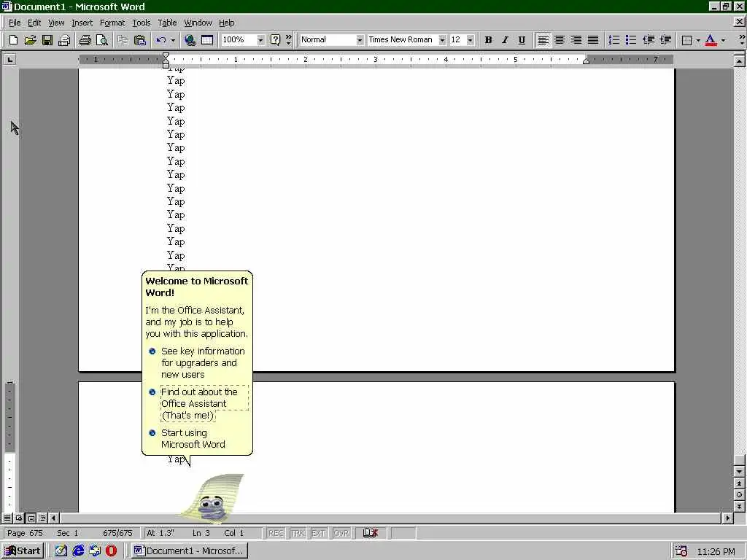Create a new blank document
This screenshot has width=747, height=560.
(x=13, y=40)
